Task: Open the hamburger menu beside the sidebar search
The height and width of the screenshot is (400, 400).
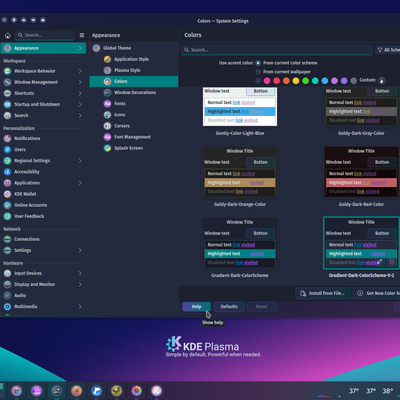Action: coord(82,35)
